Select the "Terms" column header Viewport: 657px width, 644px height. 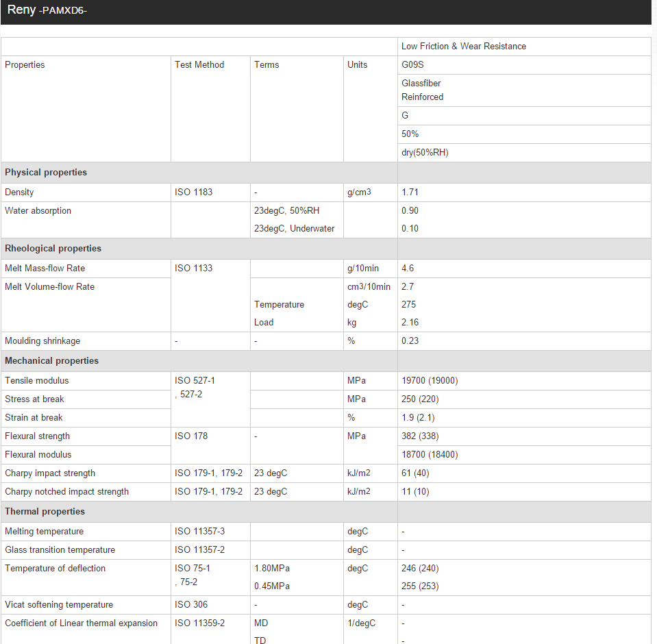coord(266,64)
